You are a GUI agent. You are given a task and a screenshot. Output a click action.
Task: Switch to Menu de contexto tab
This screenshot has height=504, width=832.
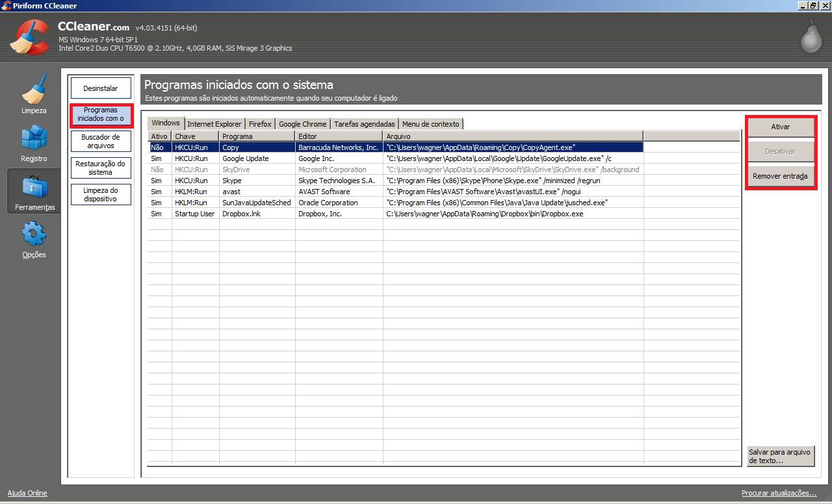[x=431, y=124]
